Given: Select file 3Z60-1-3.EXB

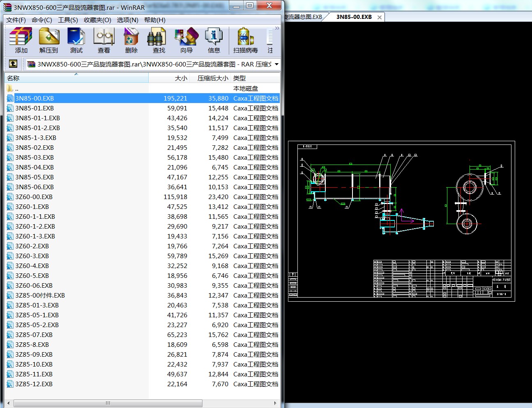Looking at the screenshot, I should [143, 236].
